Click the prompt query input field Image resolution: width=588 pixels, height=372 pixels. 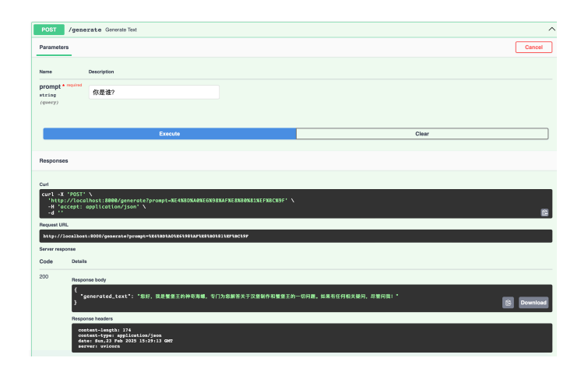[x=153, y=92]
